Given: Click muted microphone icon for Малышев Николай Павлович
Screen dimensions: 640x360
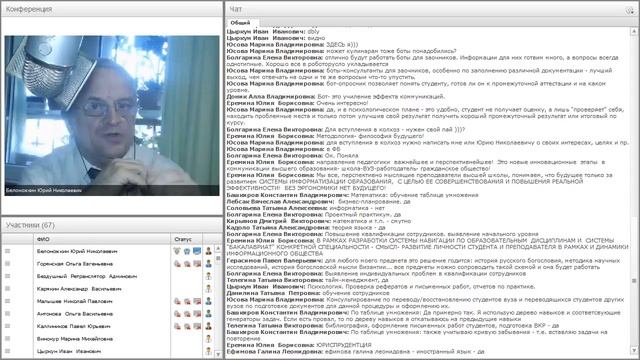Looking at the screenshot, I should [177, 301].
